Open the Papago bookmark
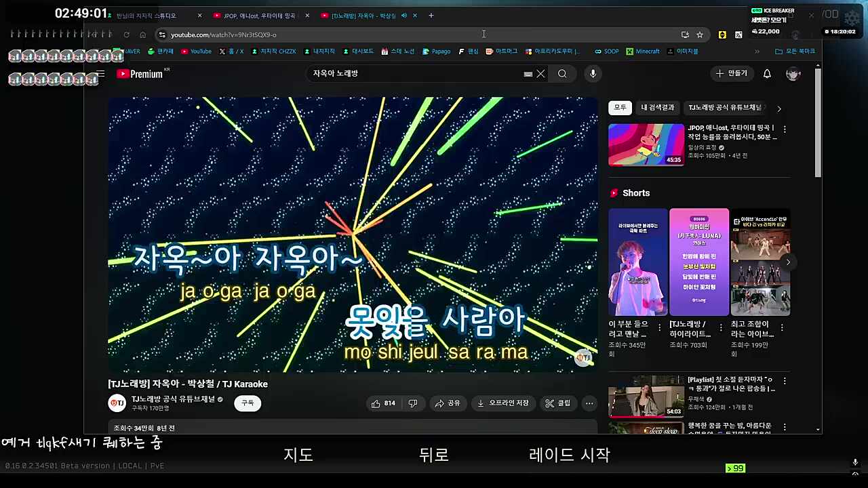Viewport: 868px width, 488px height. pos(436,52)
